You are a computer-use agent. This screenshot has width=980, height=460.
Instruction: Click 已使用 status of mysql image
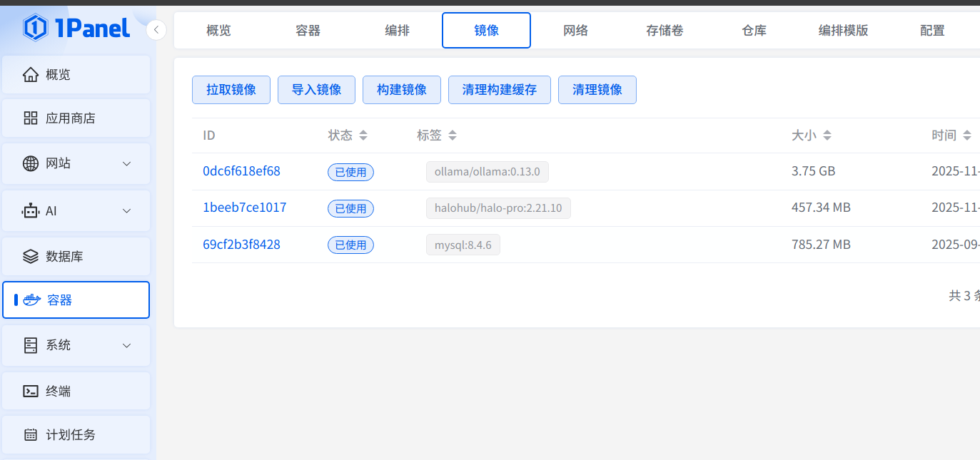350,245
